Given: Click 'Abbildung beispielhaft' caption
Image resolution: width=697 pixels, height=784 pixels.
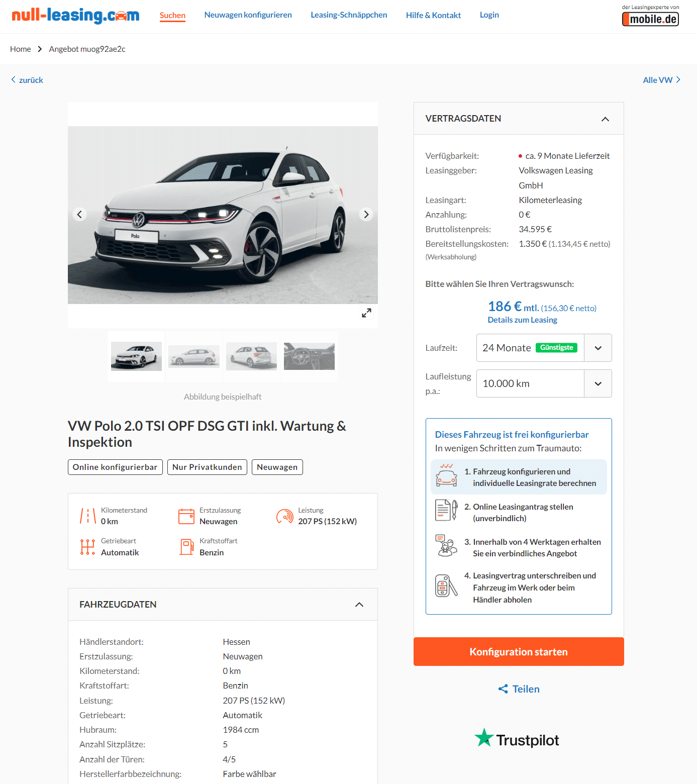Looking at the screenshot, I should click(223, 397).
